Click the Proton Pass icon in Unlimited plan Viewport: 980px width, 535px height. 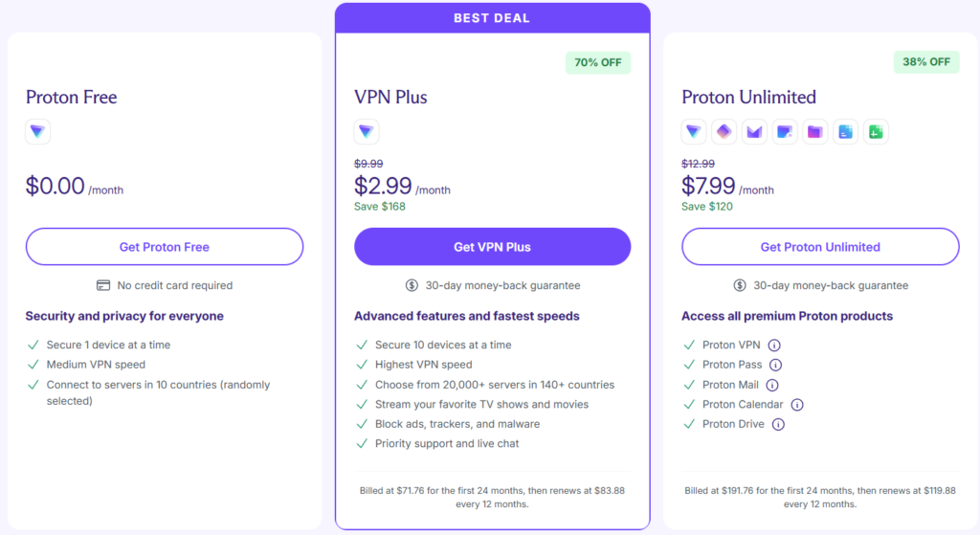724,131
